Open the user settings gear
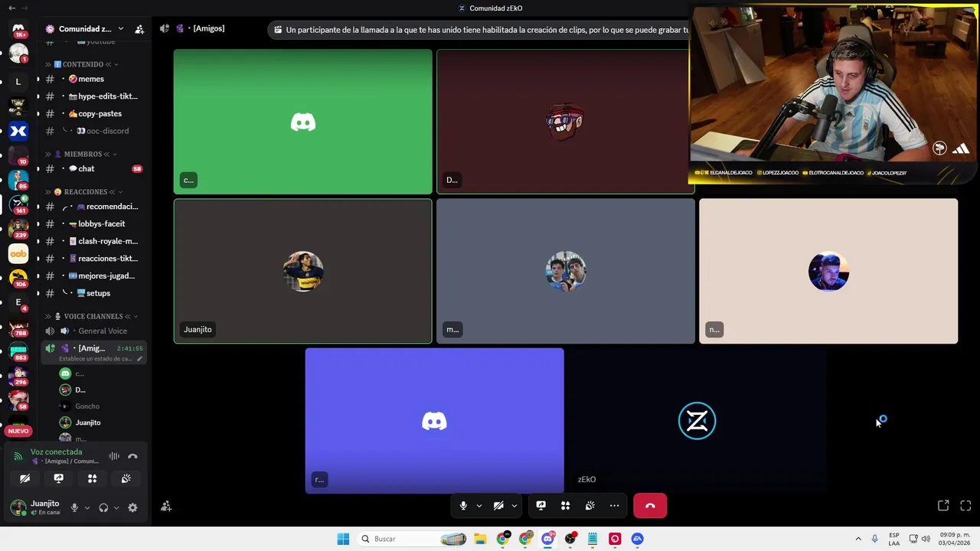Viewport: 980px width, 551px height. pos(132,507)
